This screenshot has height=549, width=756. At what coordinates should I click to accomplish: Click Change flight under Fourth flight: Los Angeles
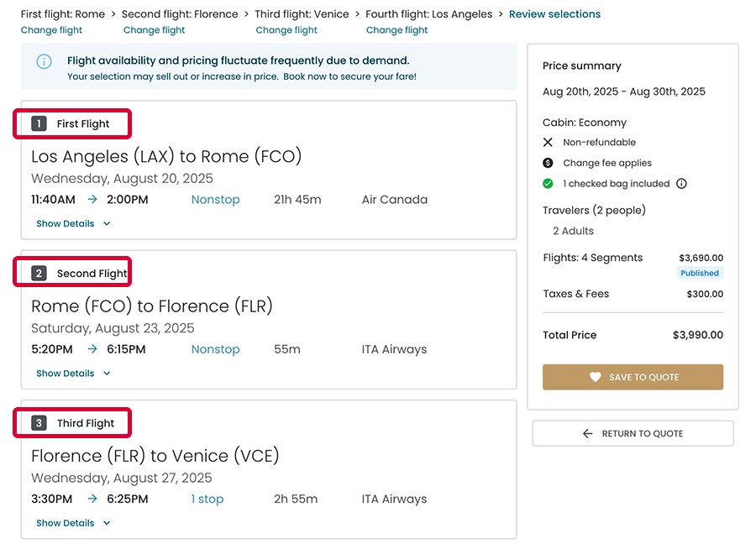[396, 30]
